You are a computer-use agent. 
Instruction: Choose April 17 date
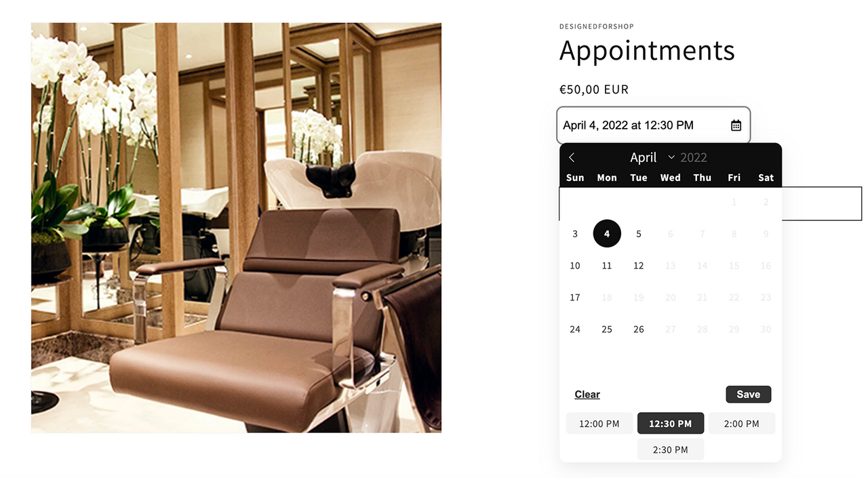575,298
